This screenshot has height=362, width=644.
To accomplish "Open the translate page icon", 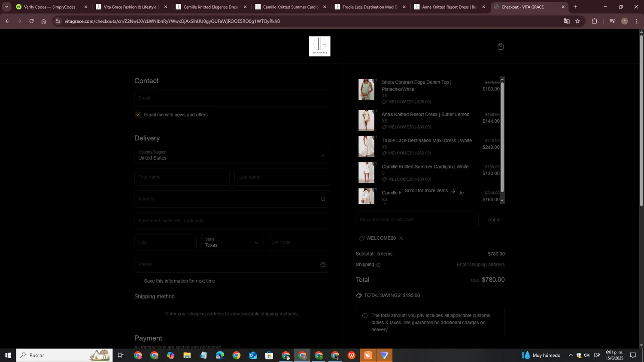I will pos(567,21).
